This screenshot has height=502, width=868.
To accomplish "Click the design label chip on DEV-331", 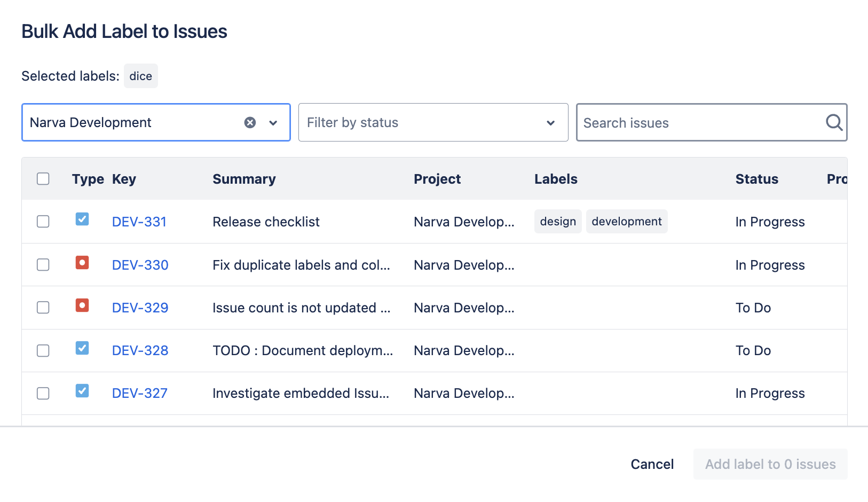I will 557,221.
